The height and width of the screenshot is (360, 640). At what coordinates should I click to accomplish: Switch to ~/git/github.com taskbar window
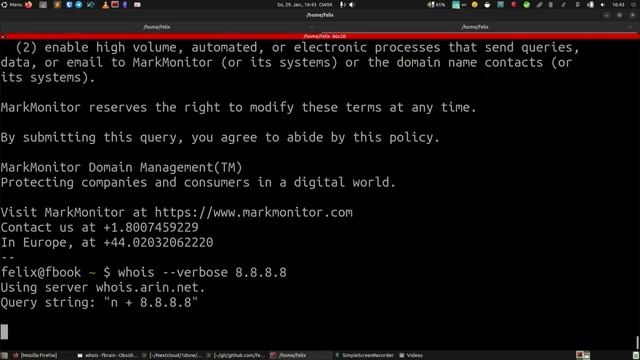pyautogui.click(x=237, y=356)
